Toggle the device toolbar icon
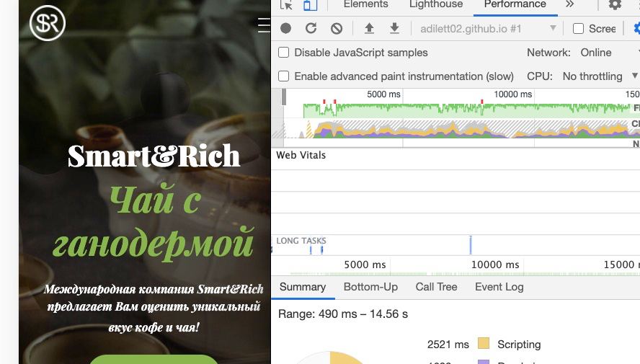Viewport: 640px width, 364px height. click(x=310, y=5)
